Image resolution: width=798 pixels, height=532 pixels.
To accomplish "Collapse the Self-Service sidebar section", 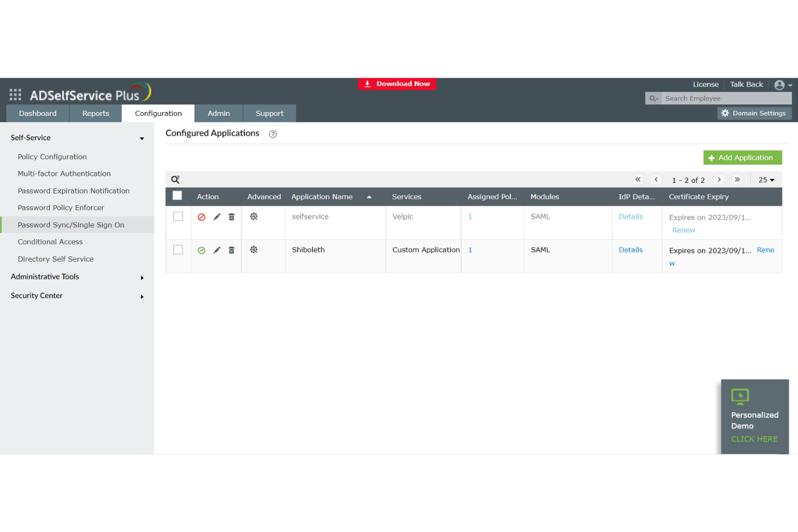I will pyautogui.click(x=142, y=138).
